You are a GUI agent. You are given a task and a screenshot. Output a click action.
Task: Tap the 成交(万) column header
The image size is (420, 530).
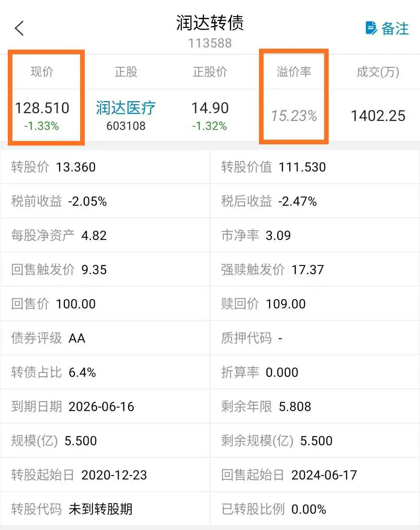point(378,72)
